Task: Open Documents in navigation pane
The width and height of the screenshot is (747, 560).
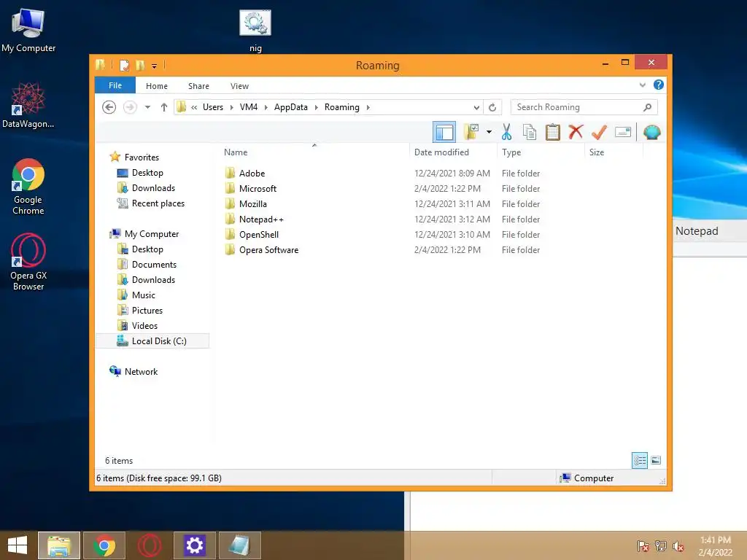Action: pos(154,264)
